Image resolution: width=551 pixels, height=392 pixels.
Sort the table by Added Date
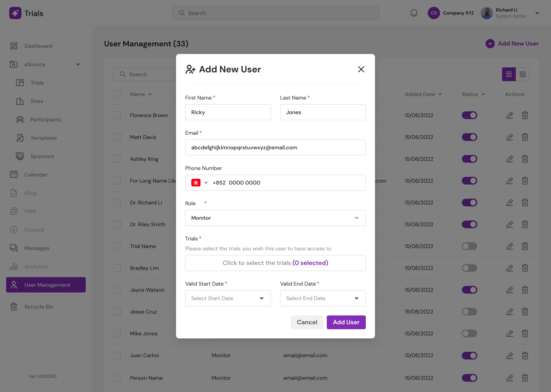(423, 94)
